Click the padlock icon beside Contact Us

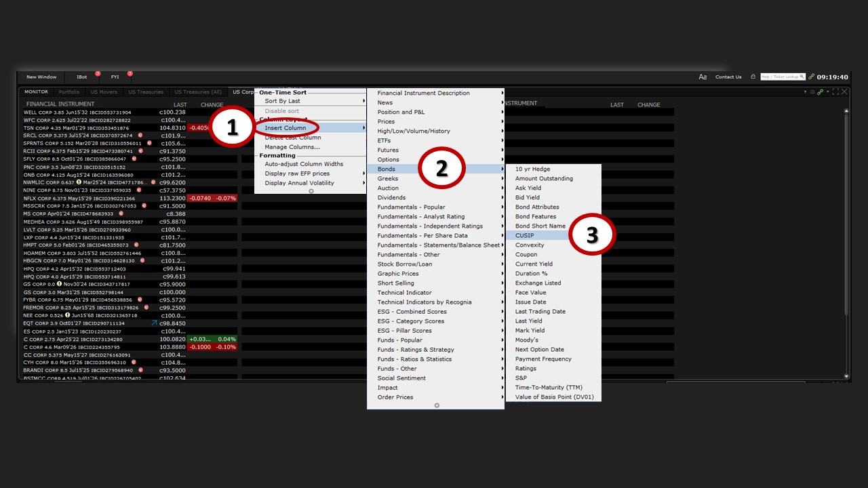point(753,77)
